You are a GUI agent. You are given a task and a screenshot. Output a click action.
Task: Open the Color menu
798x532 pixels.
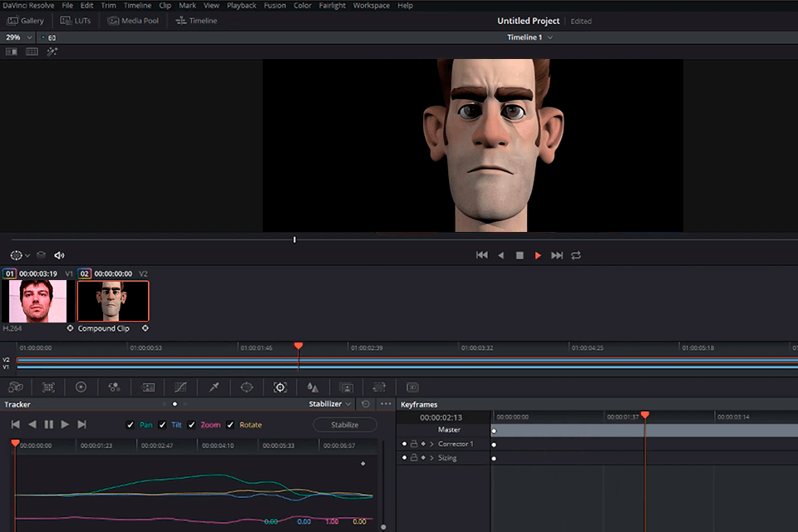[x=302, y=5]
